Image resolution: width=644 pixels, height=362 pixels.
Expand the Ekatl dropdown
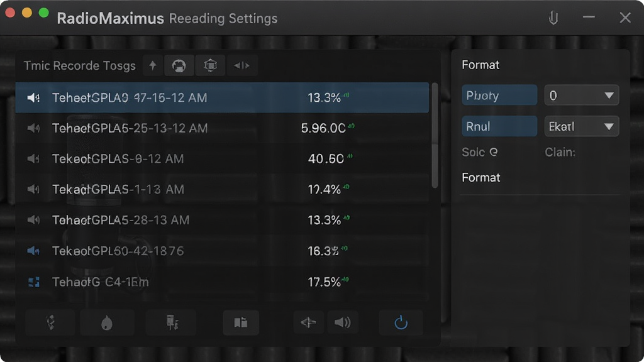(x=581, y=126)
